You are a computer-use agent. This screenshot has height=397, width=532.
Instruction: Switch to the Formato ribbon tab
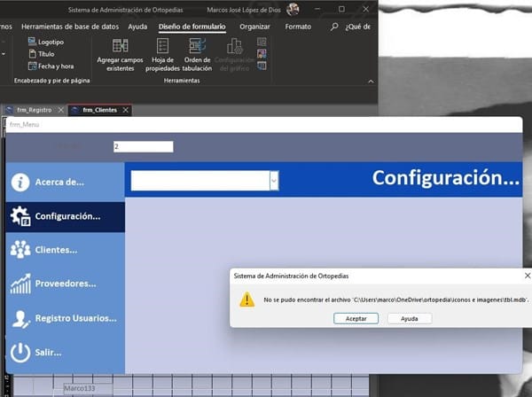pos(298,27)
